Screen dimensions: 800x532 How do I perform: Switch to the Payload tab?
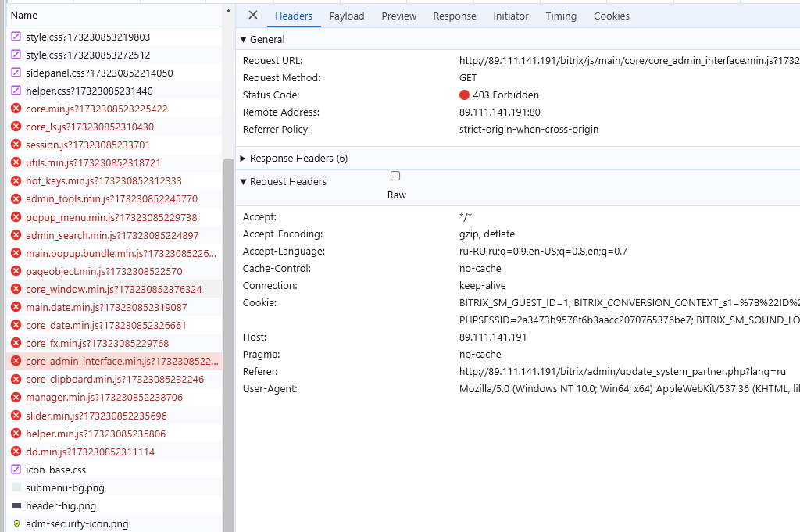click(x=347, y=16)
